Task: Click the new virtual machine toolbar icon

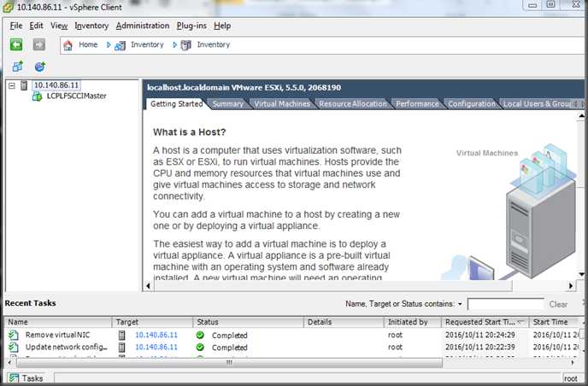Action: (18, 67)
